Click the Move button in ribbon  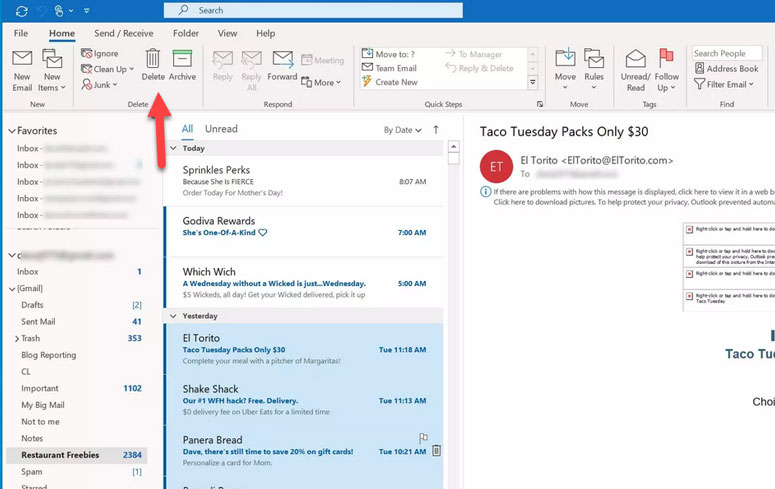point(565,69)
